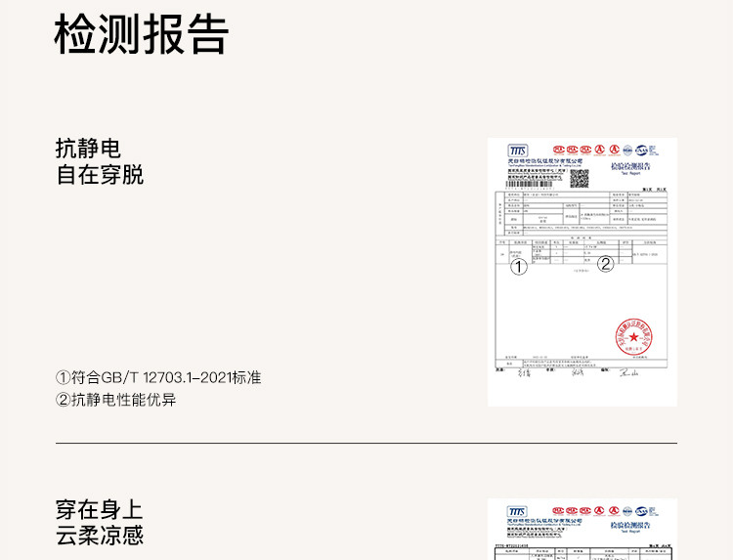Click the CNAS logo on the first report

tap(642, 151)
